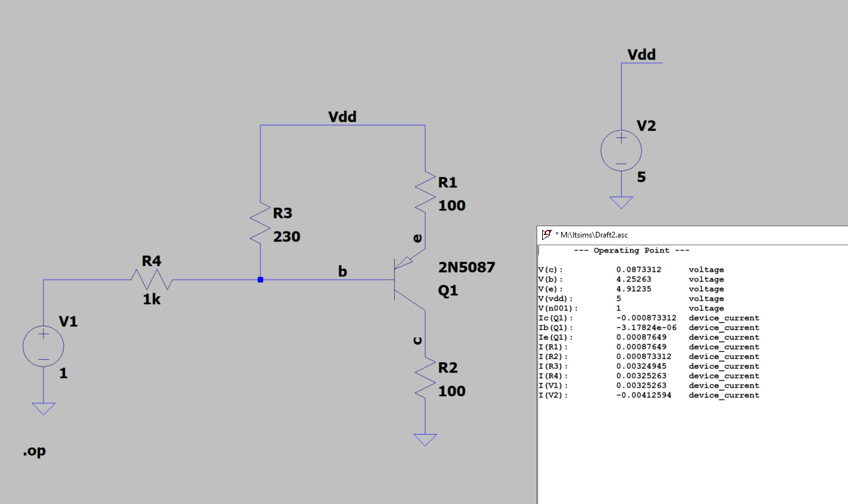Select the R2 resistor symbol
The height and width of the screenshot is (504, 848).
426,377
